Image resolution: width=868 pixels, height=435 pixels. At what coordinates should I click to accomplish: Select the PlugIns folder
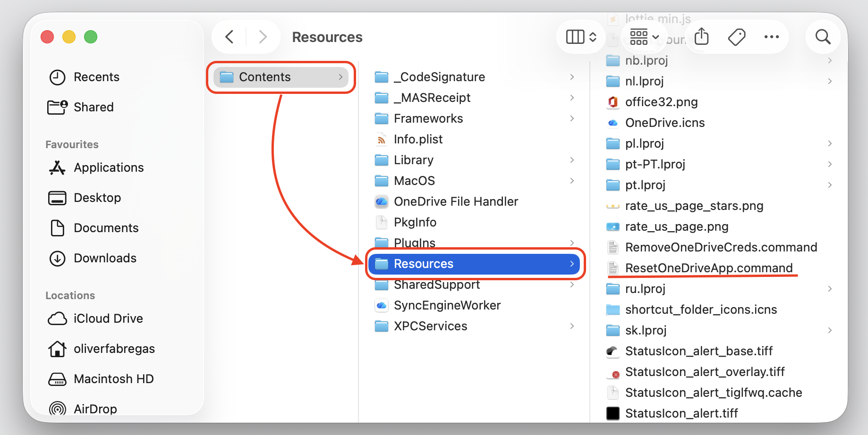474,243
